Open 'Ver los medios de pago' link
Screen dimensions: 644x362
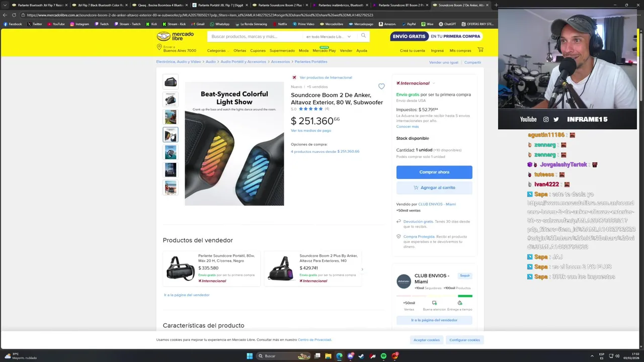point(311,130)
